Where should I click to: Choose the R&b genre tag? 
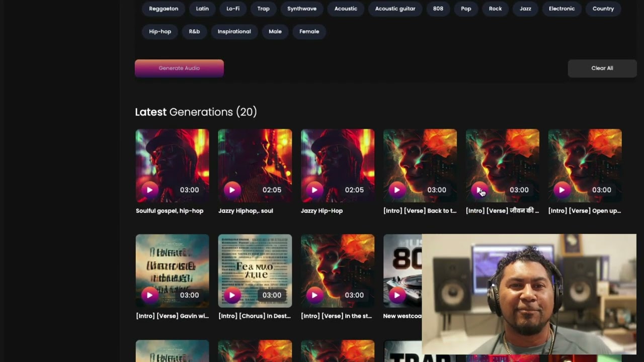(194, 31)
